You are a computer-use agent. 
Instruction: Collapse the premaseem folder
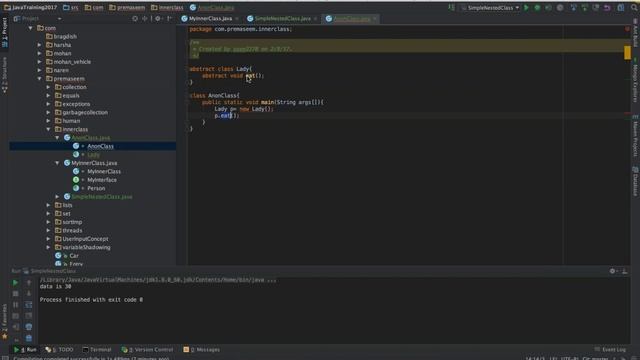click(40, 78)
